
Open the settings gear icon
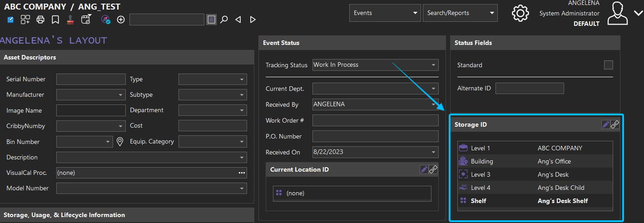pos(520,13)
